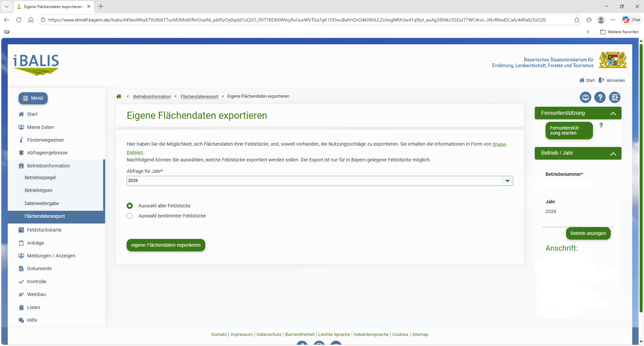
Task: Click the Abmelden logout icon
Action: click(601, 81)
